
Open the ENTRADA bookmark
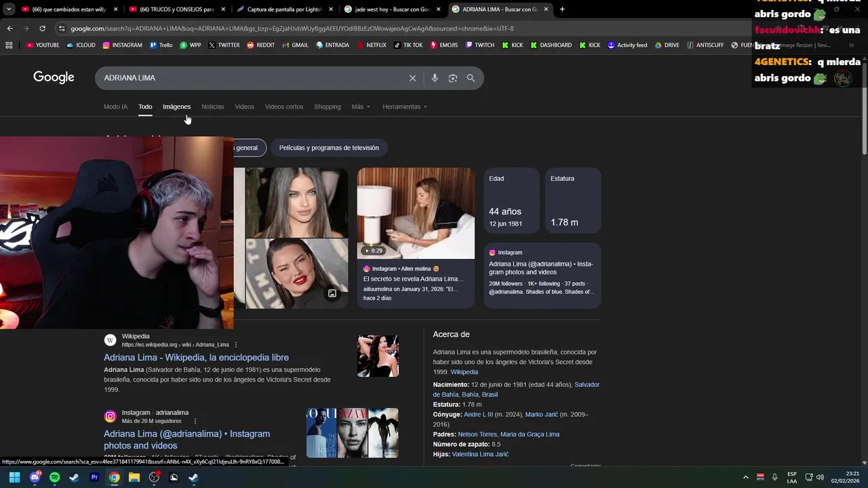(x=332, y=45)
